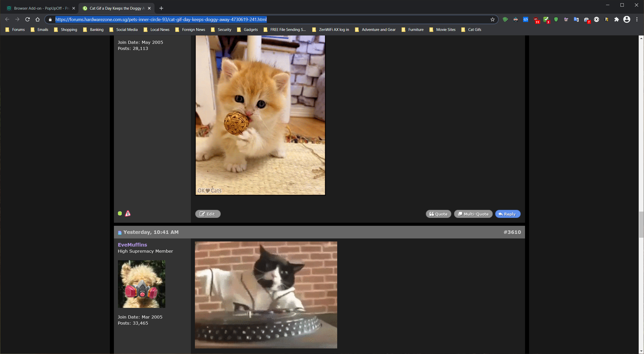The height and width of the screenshot is (354, 644).
Task: Click the Home button in toolbar
Action: 38,20
